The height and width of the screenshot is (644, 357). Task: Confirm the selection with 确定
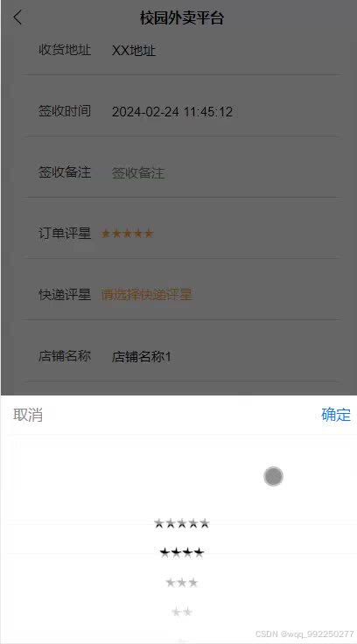pos(336,415)
